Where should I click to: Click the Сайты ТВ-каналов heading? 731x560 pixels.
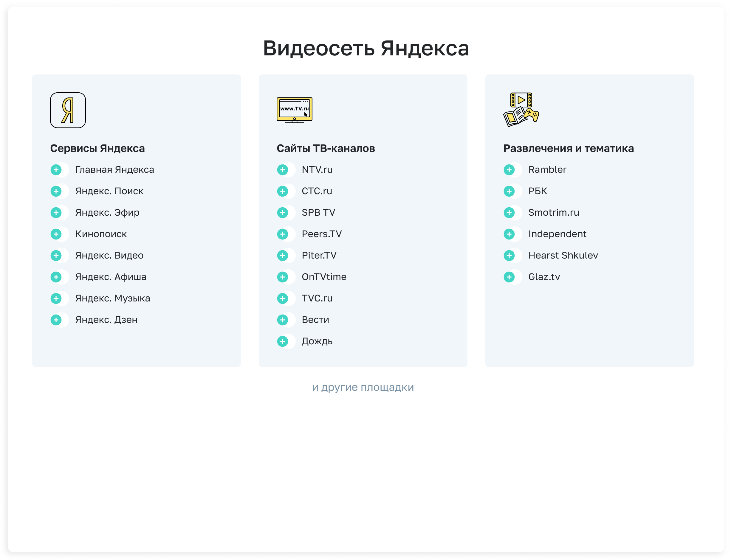(326, 148)
